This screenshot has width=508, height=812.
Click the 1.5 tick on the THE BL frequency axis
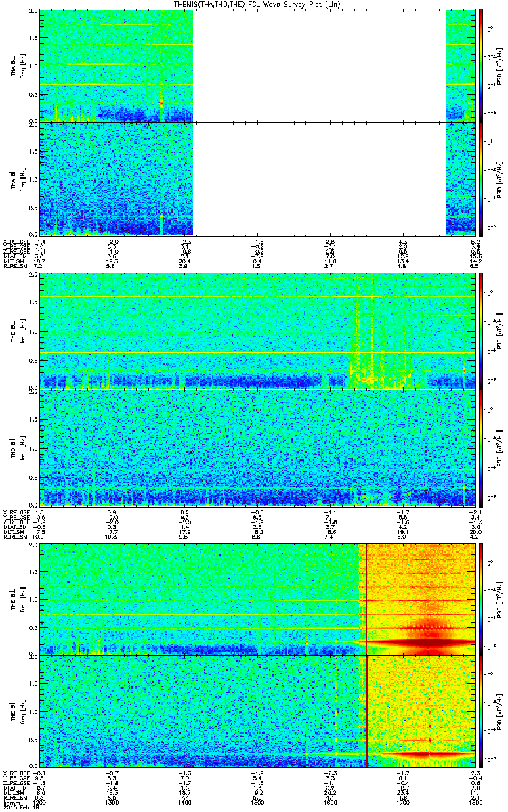tap(33, 572)
